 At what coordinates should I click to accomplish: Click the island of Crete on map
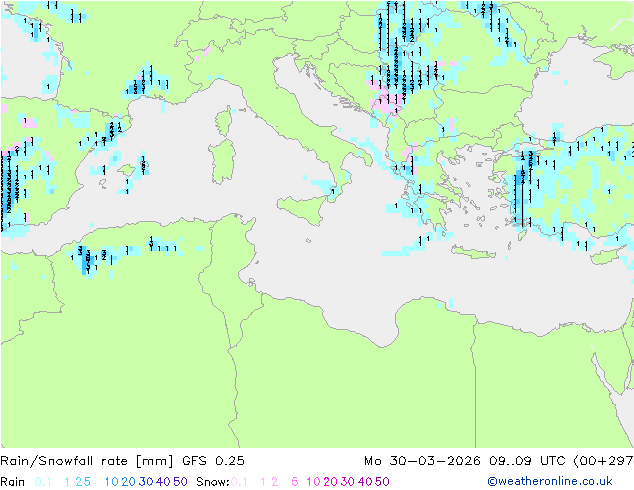[x=473, y=252]
